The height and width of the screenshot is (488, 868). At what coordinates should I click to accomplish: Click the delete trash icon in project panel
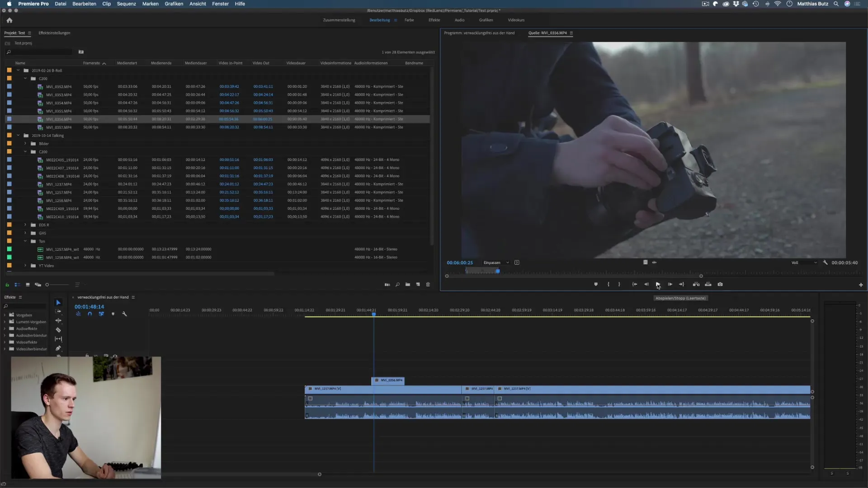428,285
